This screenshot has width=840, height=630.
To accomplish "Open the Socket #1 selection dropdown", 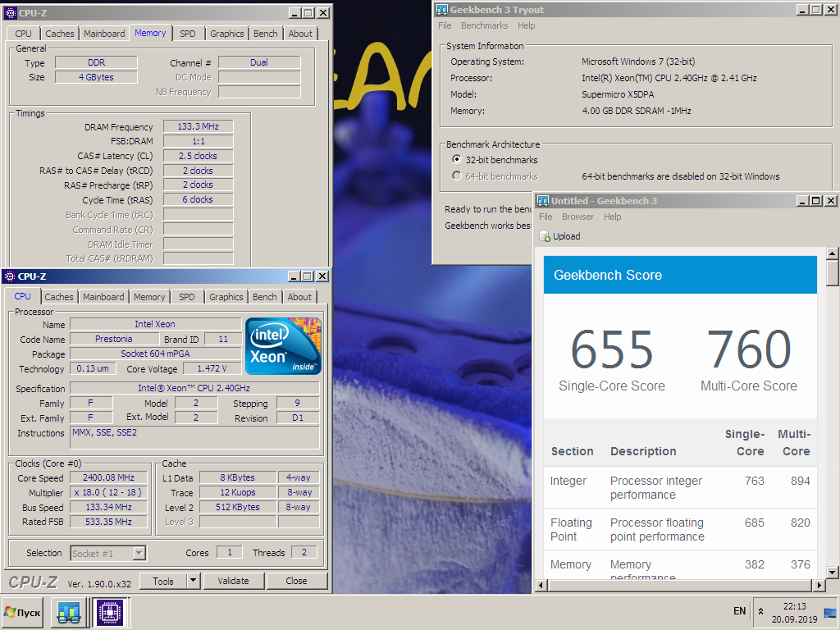I will coord(139,553).
